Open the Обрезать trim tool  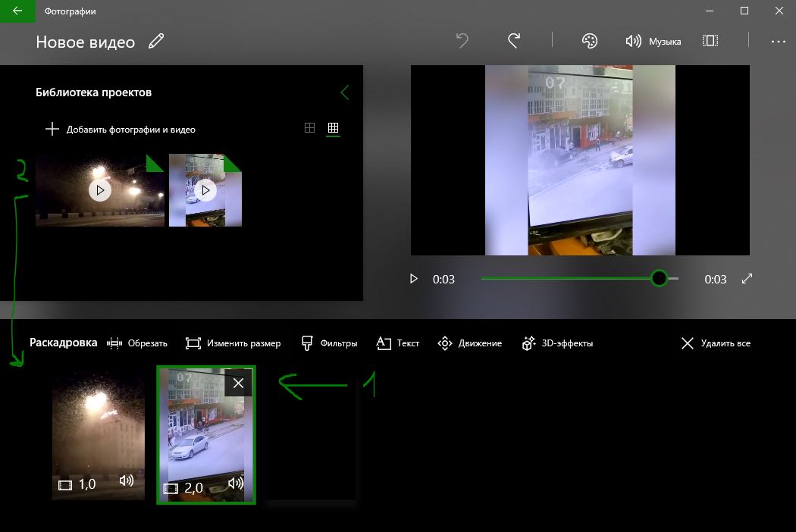(137, 343)
